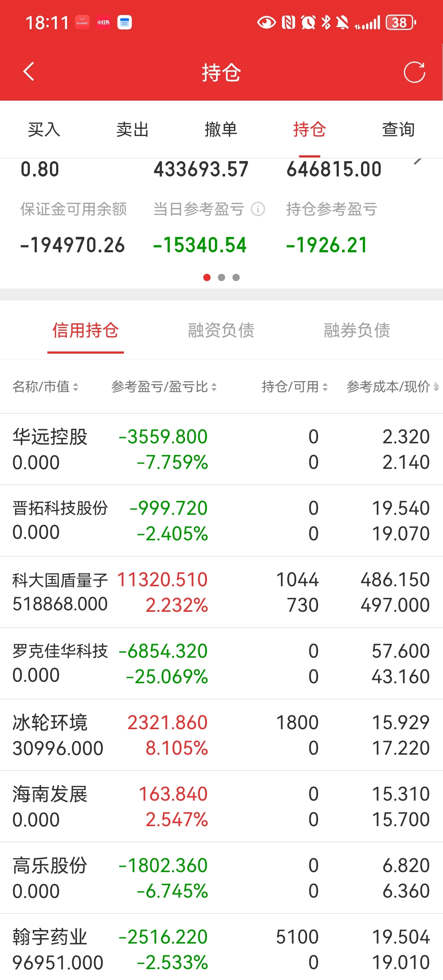Screen dimensions: 443x980
Task: Sort by 参考盈亏/盈亏比 column
Action: (x=164, y=387)
